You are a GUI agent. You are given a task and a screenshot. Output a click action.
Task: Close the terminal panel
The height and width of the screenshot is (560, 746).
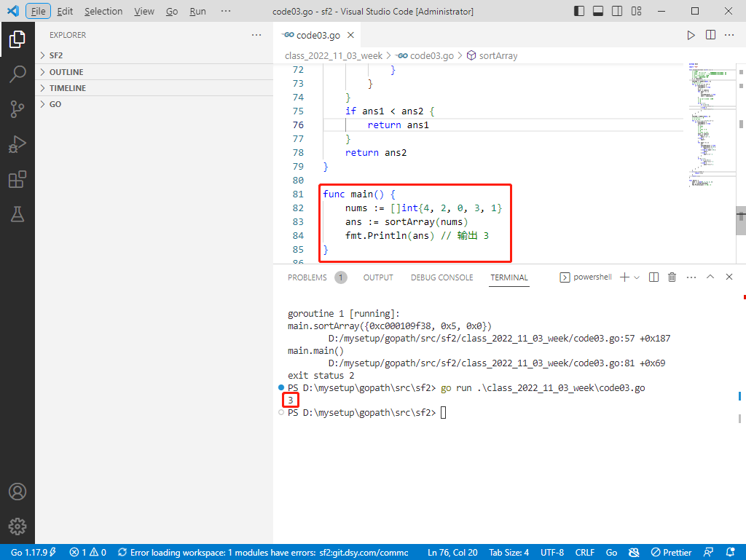[729, 277]
